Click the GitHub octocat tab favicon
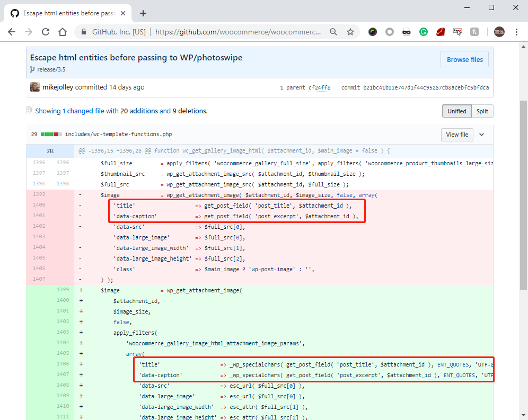Screen dimensions: 528x420 click(x=15, y=13)
